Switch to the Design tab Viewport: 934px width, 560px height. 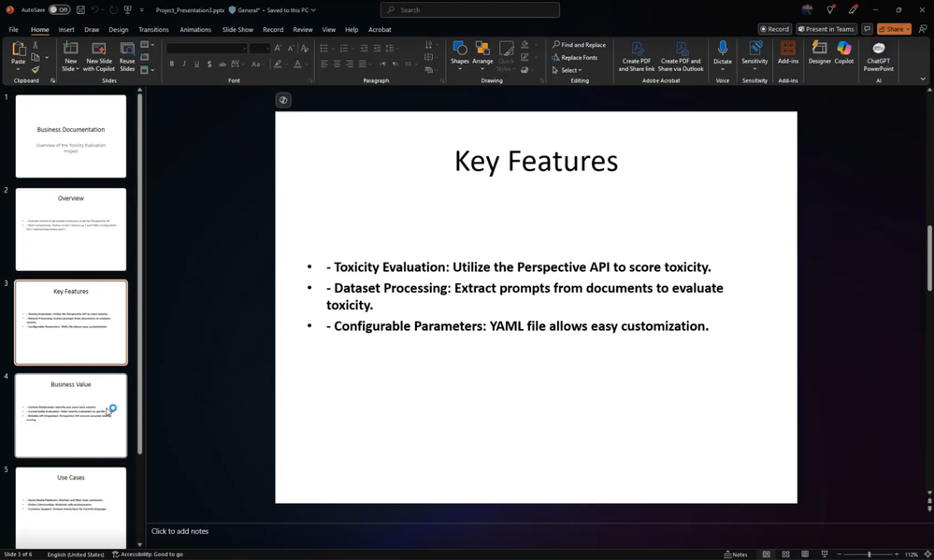[x=118, y=29]
